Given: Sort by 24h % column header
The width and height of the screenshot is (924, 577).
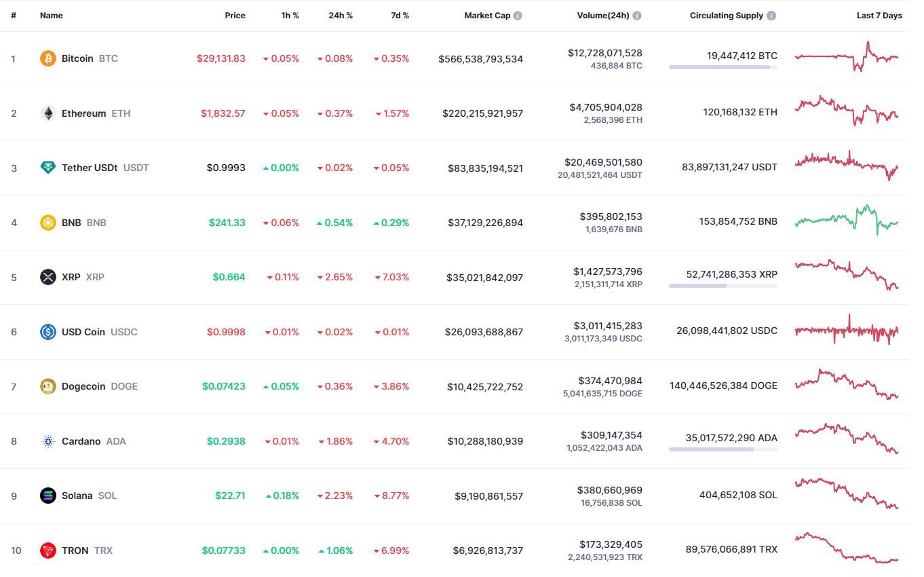Looking at the screenshot, I should pyautogui.click(x=341, y=16).
